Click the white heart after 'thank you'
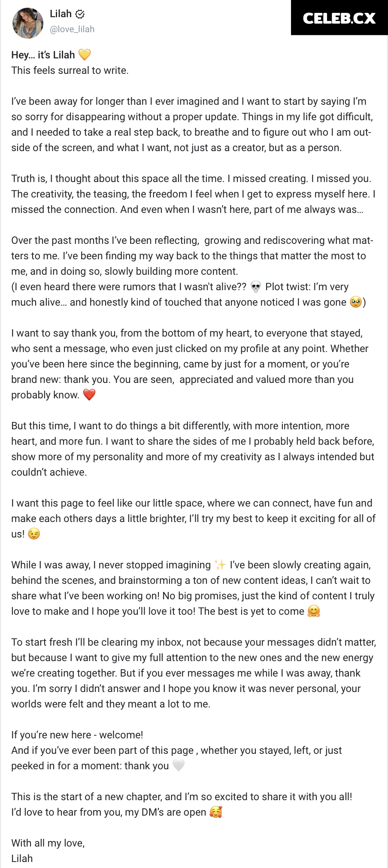Viewport: 388px width, 868px height. tap(179, 765)
